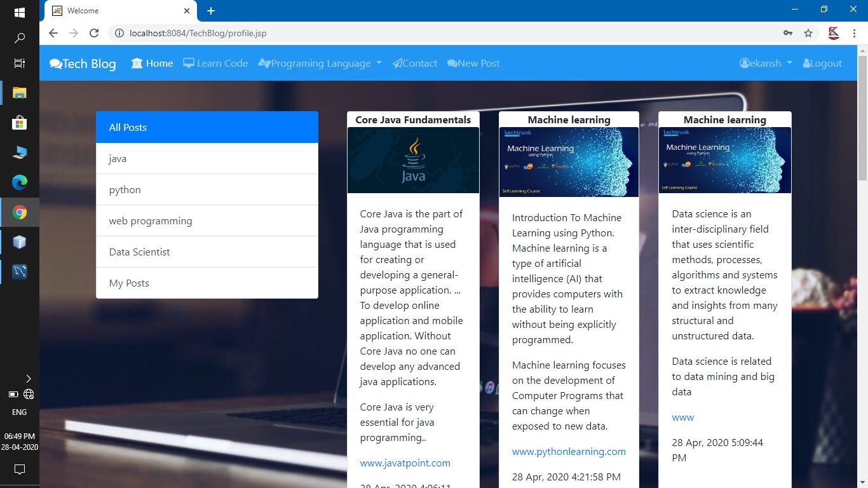The height and width of the screenshot is (488, 868).
Task: Open the ekansh user dropdown
Action: (x=766, y=64)
